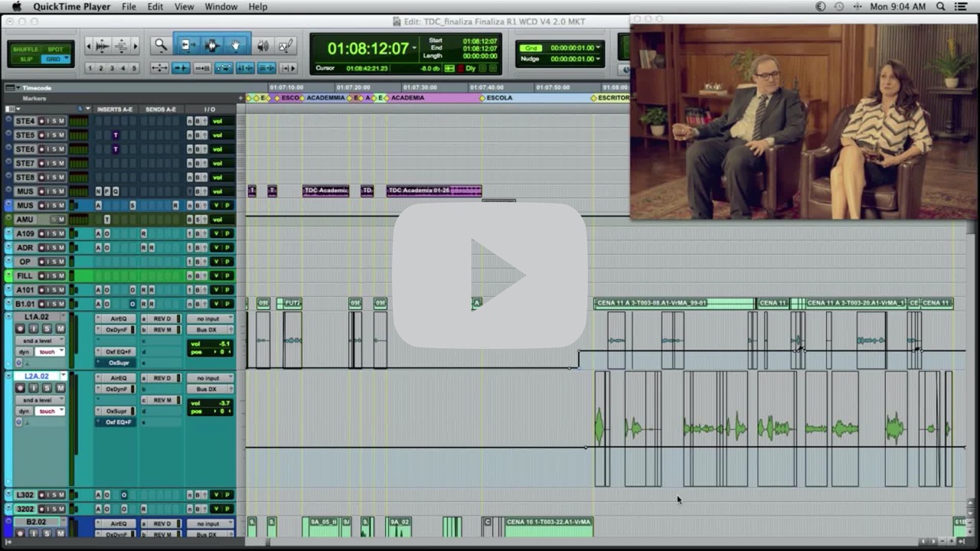This screenshot has width=980, height=551.
Task: Open the QuickTime Player menu
Action: pyautogui.click(x=71, y=7)
